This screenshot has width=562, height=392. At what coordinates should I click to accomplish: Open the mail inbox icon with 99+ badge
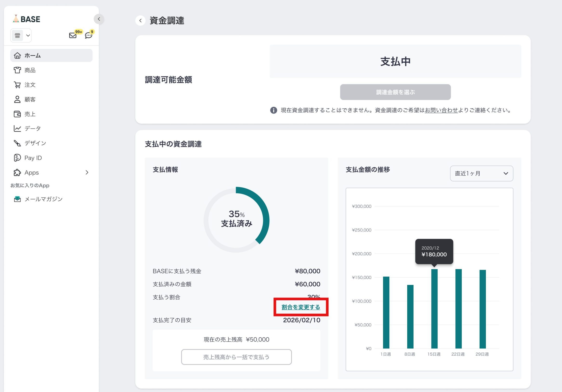pyautogui.click(x=73, y=35)
